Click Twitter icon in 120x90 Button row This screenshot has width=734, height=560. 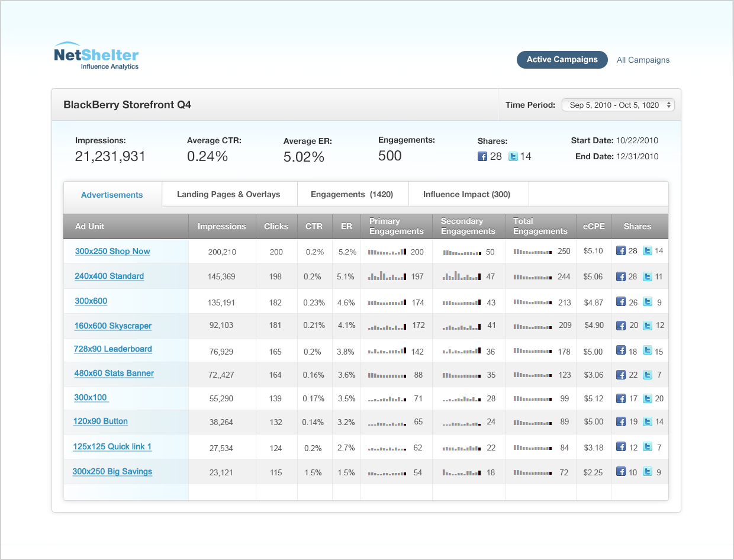click(648, 421)
